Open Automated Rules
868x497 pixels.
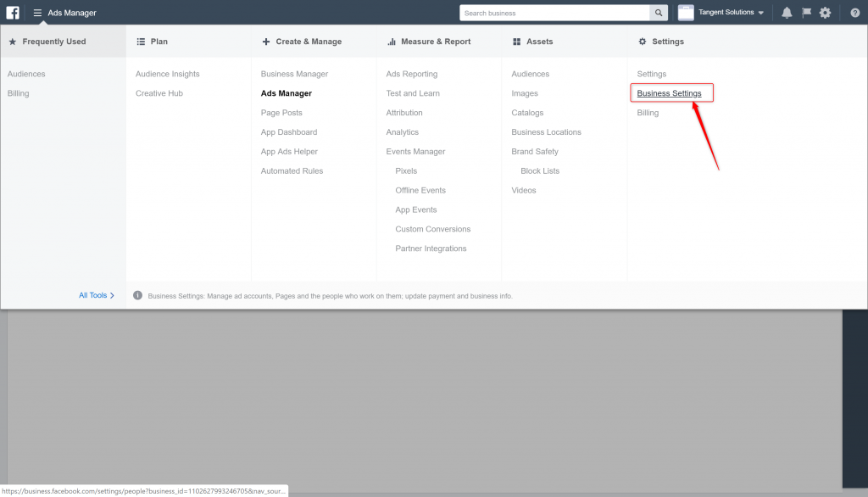292,170
